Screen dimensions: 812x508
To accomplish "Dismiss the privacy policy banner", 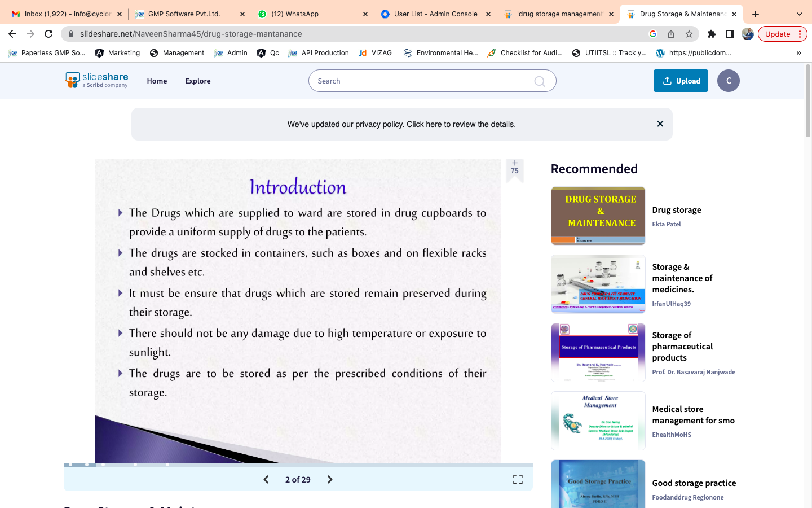I will click(x=660, y=124).
